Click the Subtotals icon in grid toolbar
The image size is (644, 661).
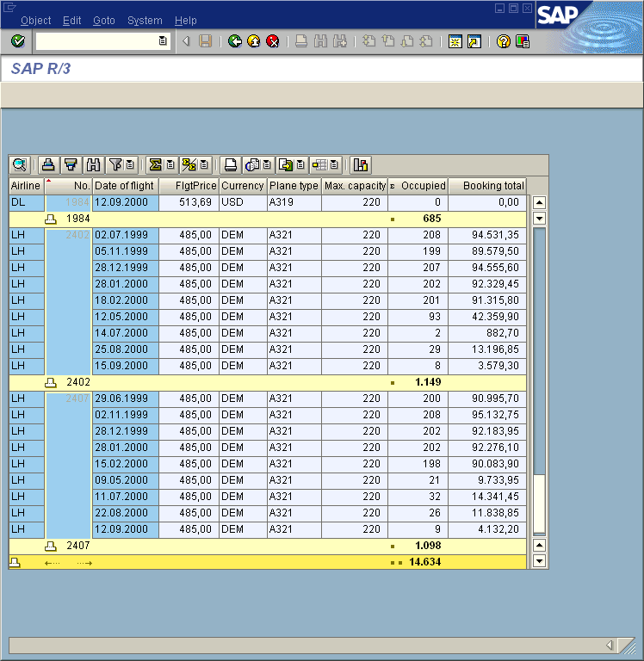pyautogui.click(x=189, y=165)
